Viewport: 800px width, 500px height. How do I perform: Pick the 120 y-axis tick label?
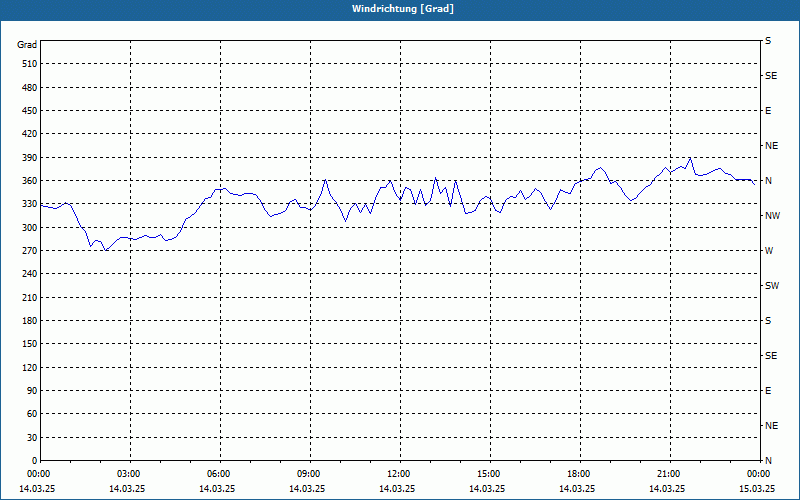[x=30, y=367]
